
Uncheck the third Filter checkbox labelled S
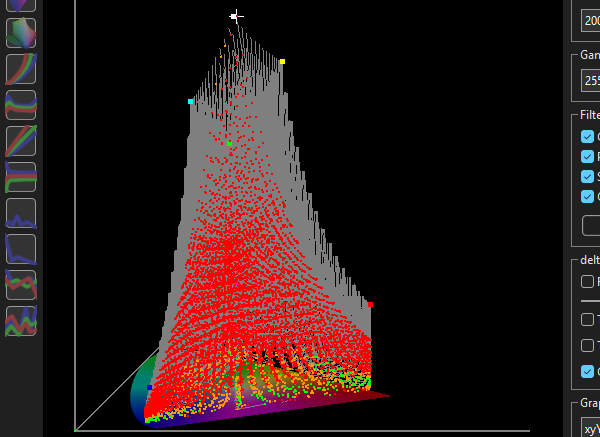587,176
